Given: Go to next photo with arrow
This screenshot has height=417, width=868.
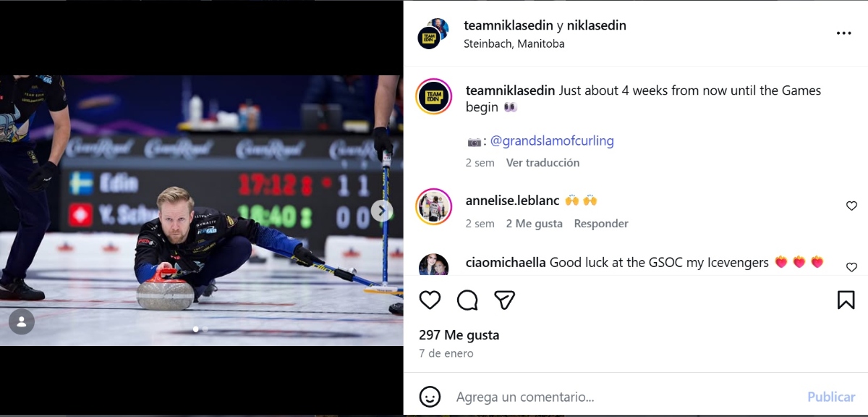Looking at the screenshot, I should [382, 211].
